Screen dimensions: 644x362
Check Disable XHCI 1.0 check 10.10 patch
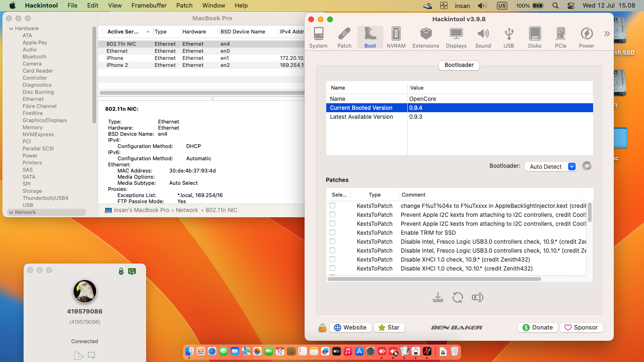coord(332,269)
